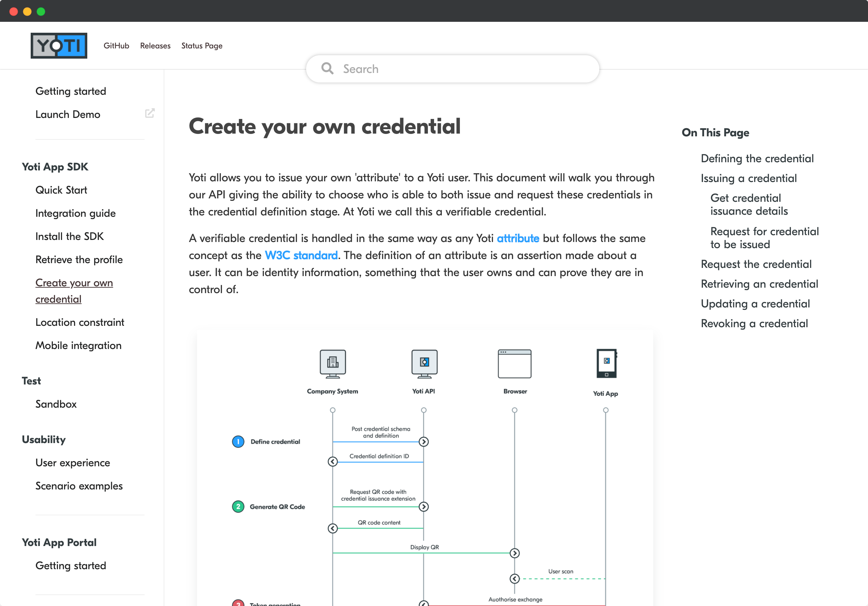Click the Yoti App phone icon in diagram

[607, 363]
